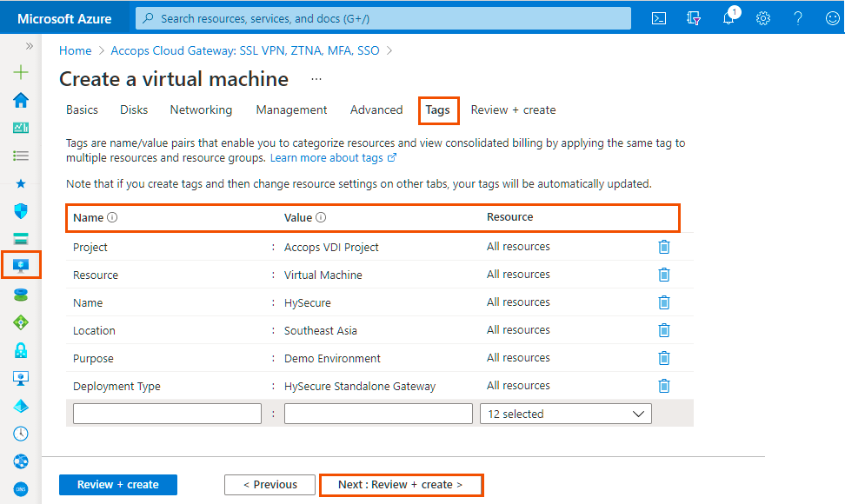
Task: Select the 'Southeast Asia' value text
Action: [x=321, y=330]
